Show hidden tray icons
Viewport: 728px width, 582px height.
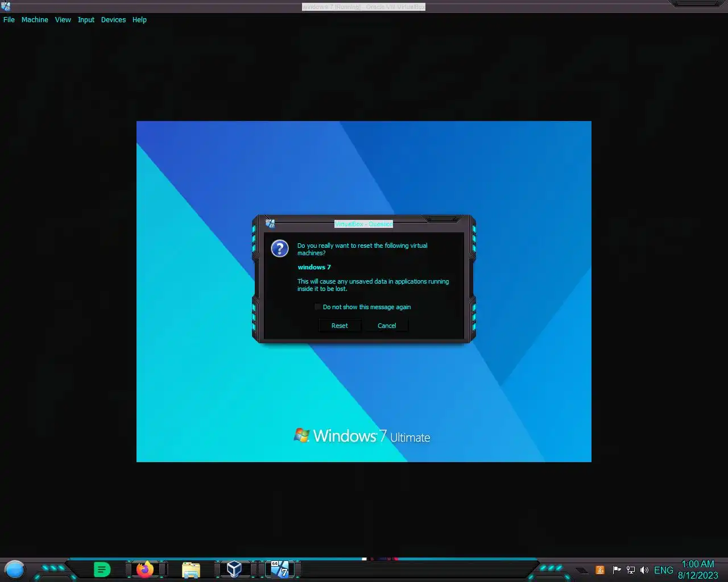(582, 571)
